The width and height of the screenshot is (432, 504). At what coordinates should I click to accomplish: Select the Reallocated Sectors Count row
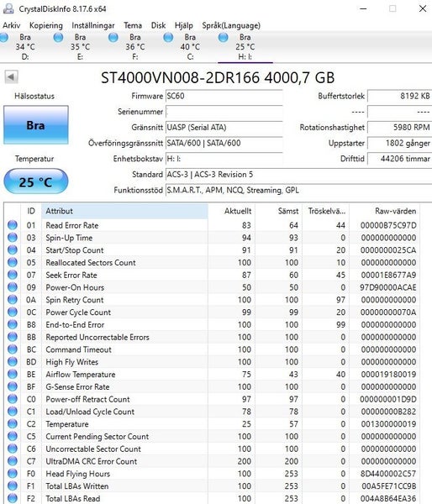(211, 262)
